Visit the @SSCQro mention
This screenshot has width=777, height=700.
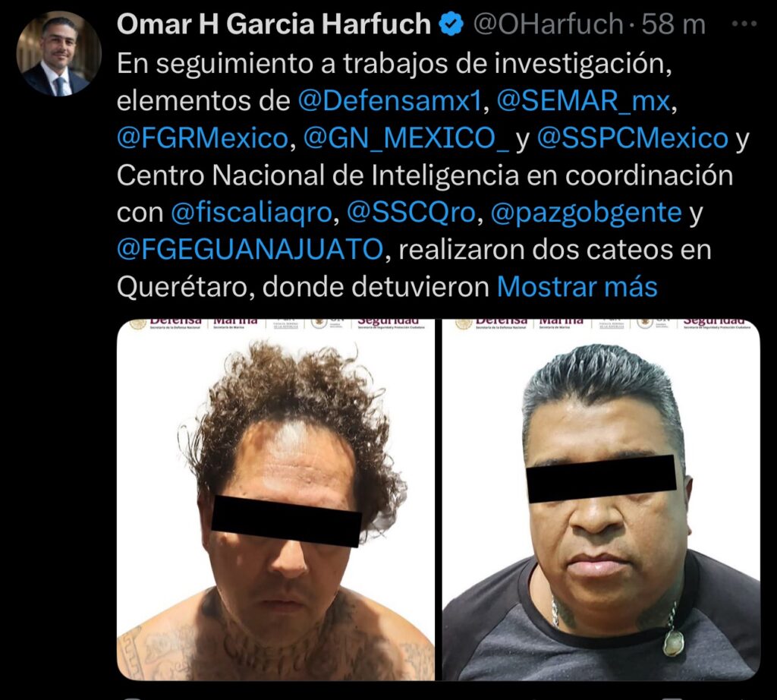pyautogui.click(x=411, y=212)
